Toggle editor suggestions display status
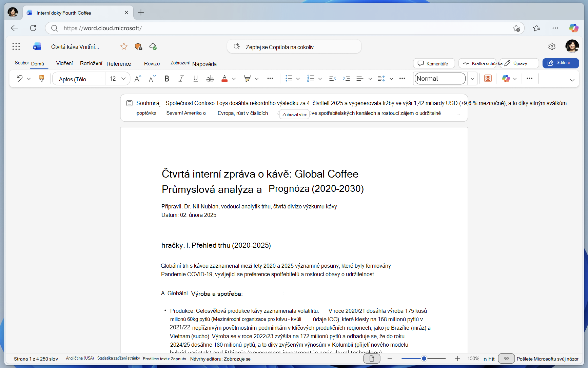The width and height of the screenshot is (588, 368). pos(220,359)
